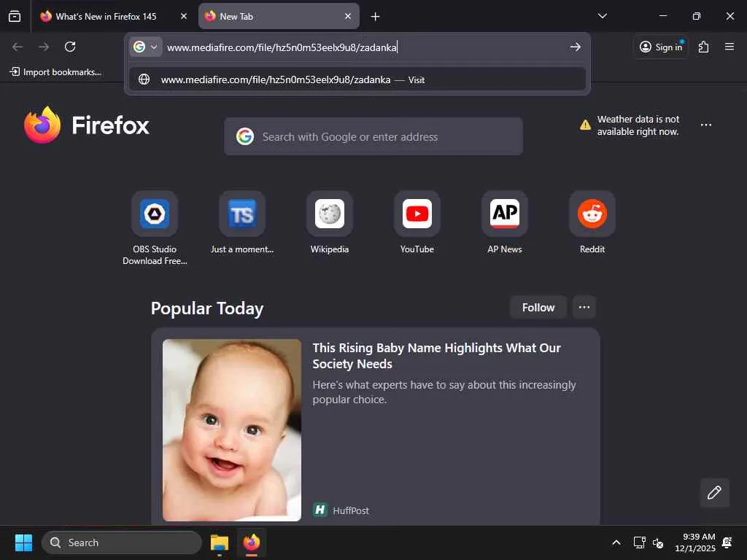
Task: Click the Windows taskbar Search box
Action: (x=122, y=542)
